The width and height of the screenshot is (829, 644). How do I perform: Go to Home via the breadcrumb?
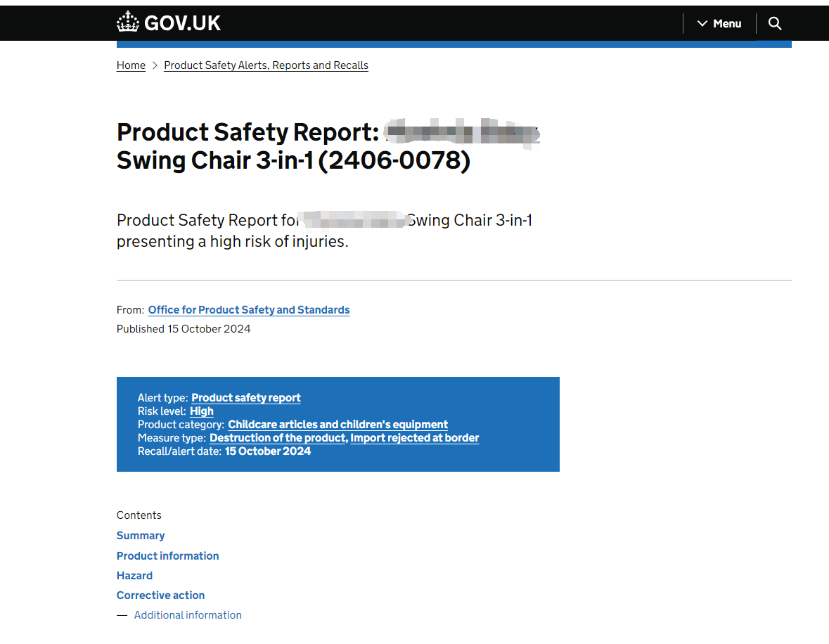131,65
